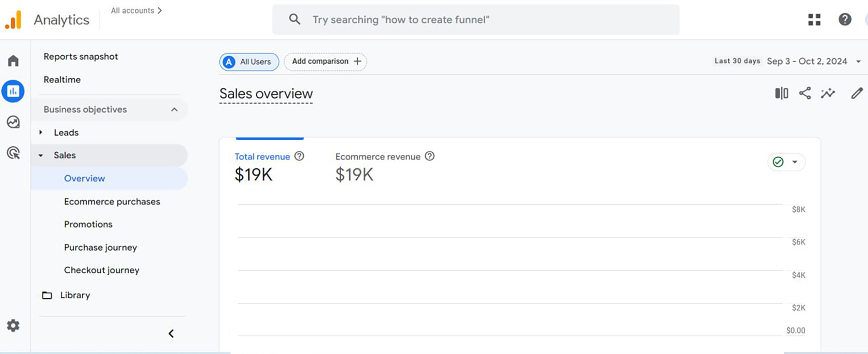The image size is (868, 354).
Task: Click the Sales overview report title
Action: pos(266,94)
